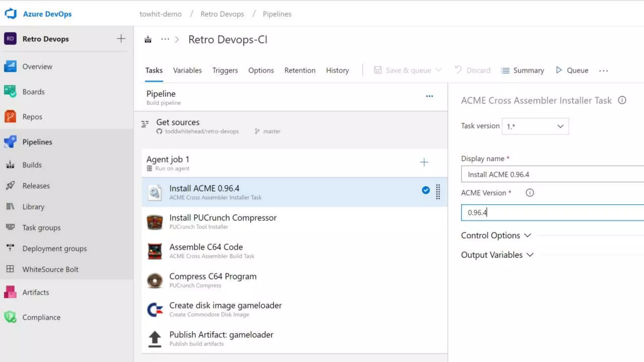This screenshot has width=644, height=362.
Task: Open Repos from the sidebar
Action: coord(32,117)
